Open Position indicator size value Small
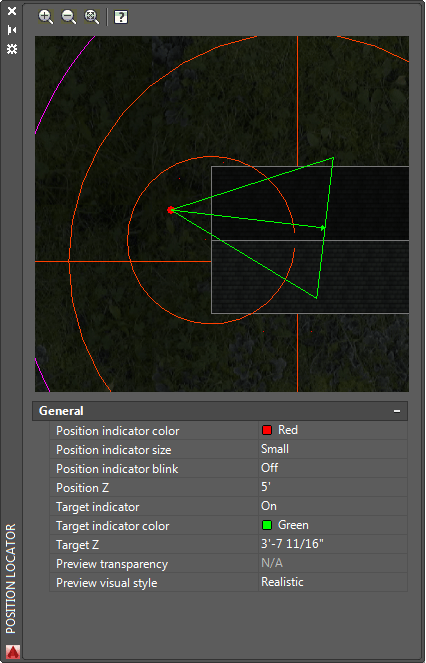 [333, 449]
